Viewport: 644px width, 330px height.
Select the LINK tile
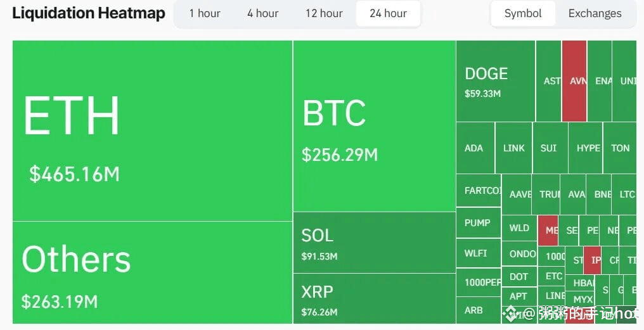pyautogui.click(x=514, y=148)
